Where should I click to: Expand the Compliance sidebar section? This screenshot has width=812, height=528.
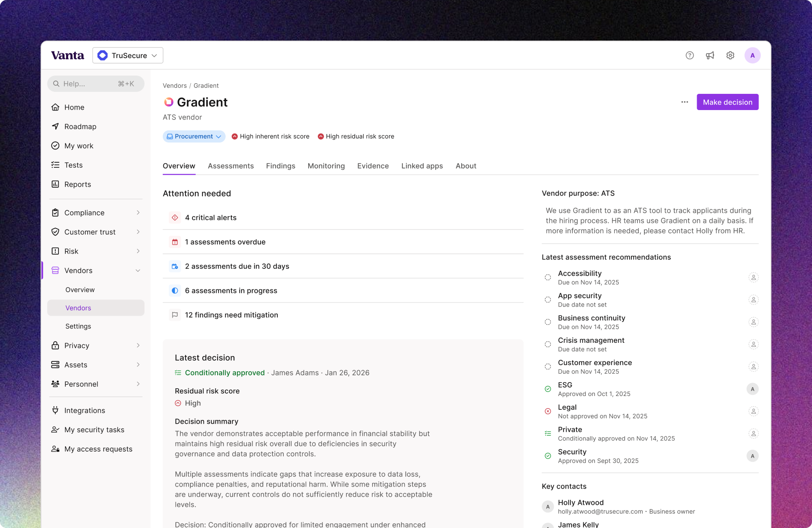pyautogui.click(x=138, y=213)
